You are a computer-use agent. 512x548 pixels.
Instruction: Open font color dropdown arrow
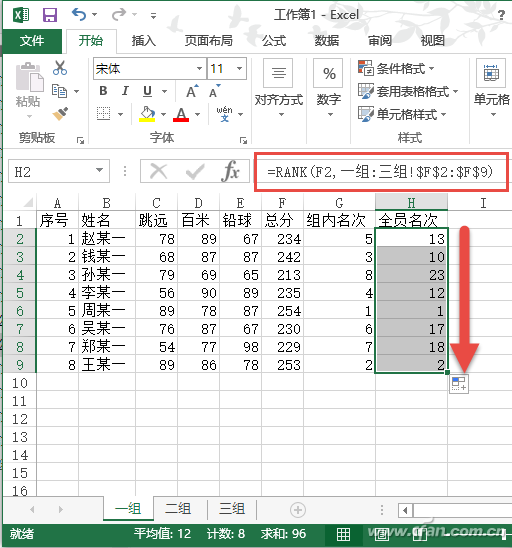click(197, 114)
